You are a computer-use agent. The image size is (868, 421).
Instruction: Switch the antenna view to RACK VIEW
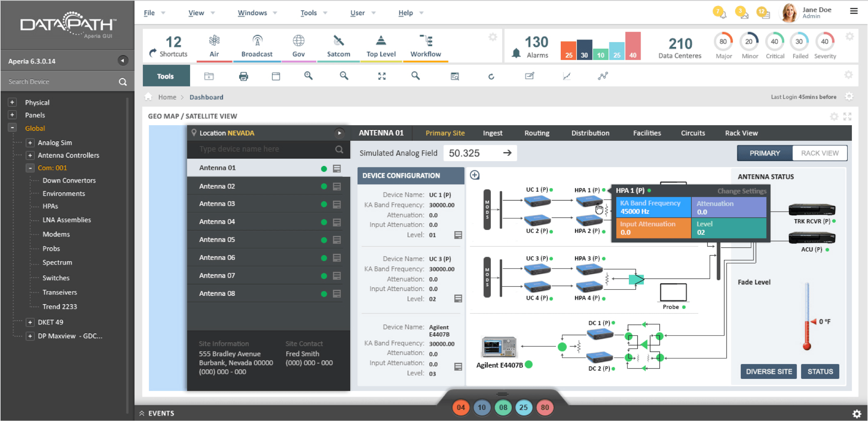click(x=819, y=153)
